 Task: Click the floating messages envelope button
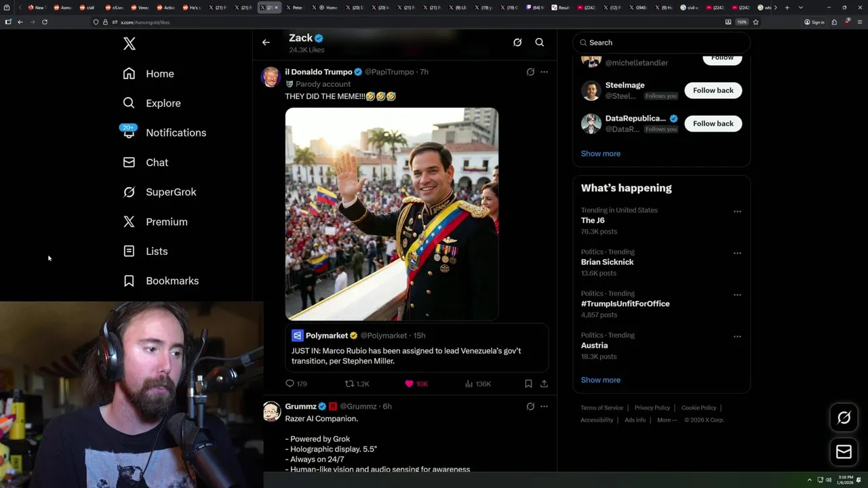[844, 452]
